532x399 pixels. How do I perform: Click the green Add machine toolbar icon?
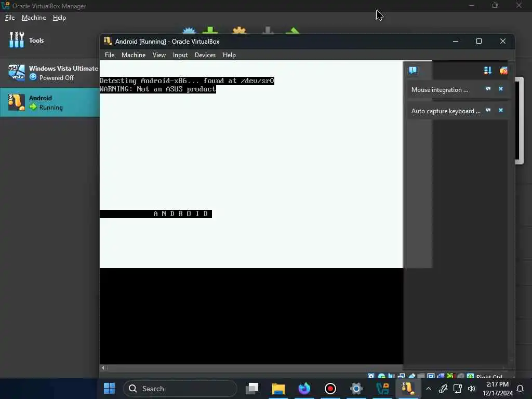click(x=210, y=31)
